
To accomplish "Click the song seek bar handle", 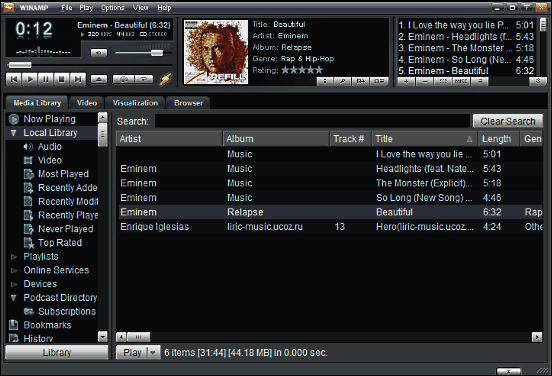I will pos(20,65).
